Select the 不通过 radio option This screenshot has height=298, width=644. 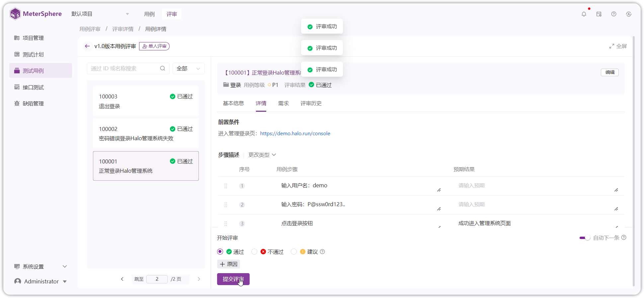(254, 252)
